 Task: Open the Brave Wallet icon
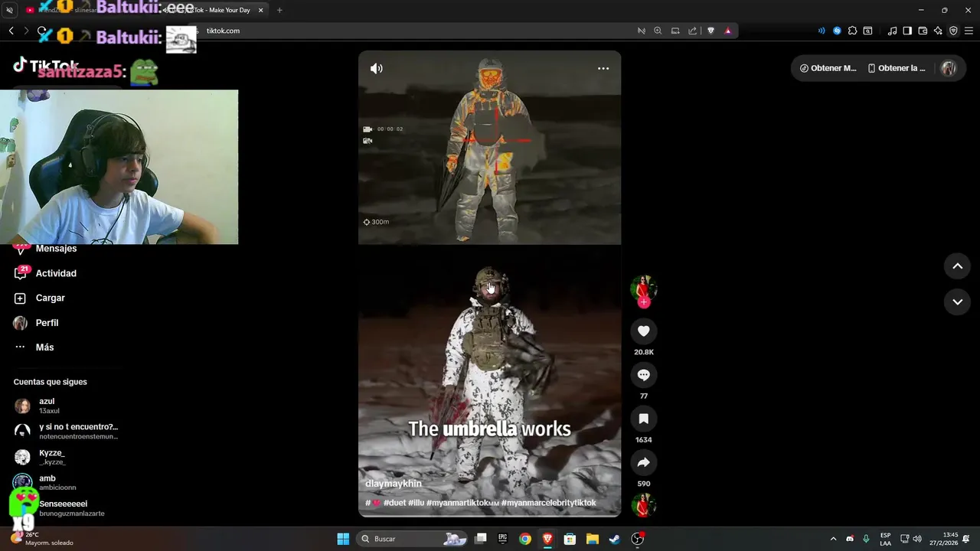(x=923, y=31)
